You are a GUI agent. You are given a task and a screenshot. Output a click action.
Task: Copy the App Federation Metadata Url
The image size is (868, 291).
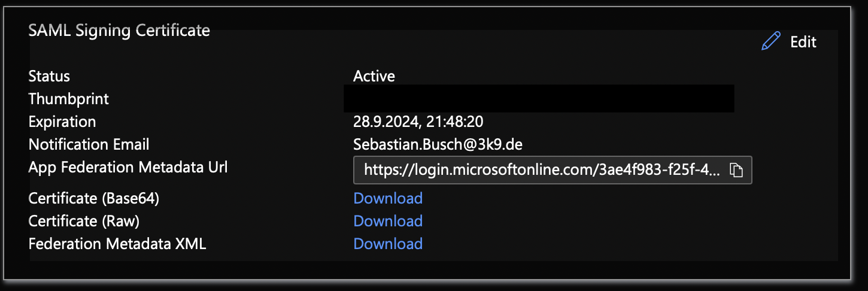pos(736,170)
